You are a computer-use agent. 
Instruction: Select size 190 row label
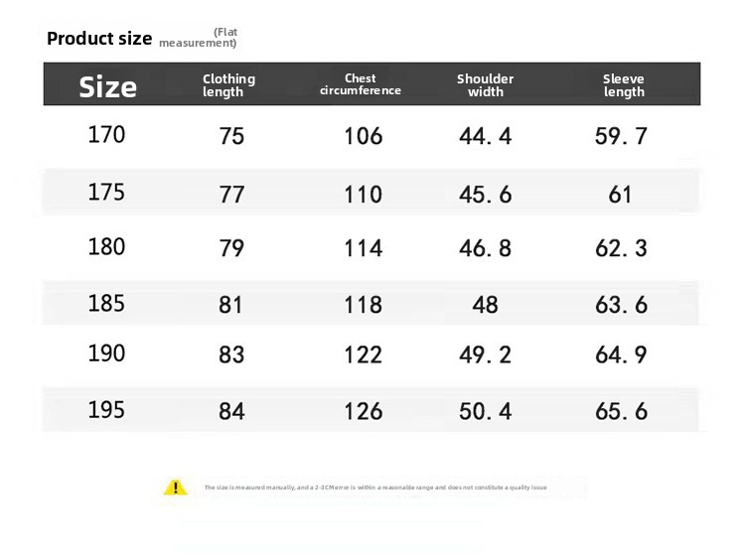[x=107, y=353]
